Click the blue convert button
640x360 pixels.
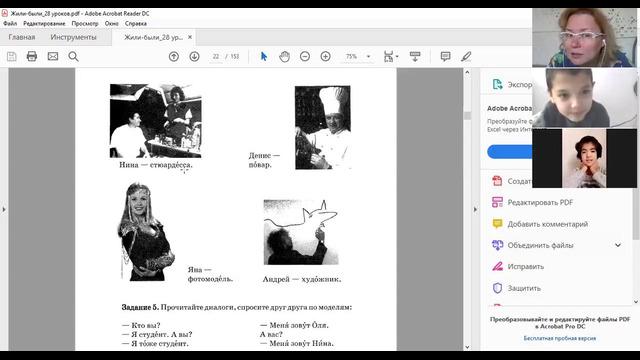tap(510, 151)
